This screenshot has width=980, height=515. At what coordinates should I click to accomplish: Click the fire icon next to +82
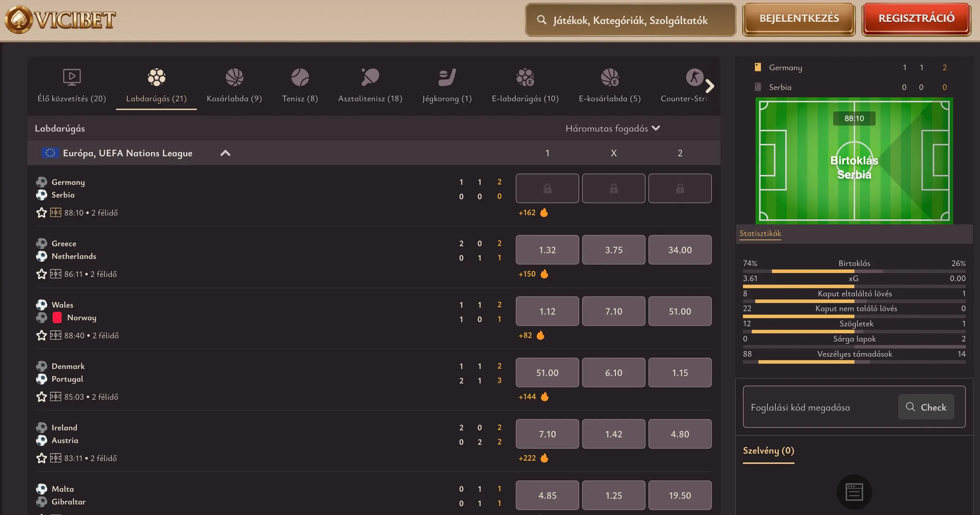click(540, 335)
